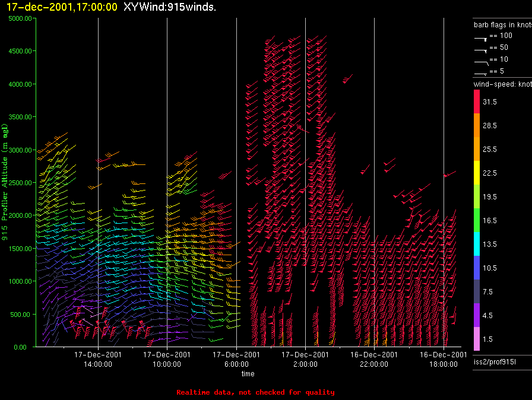Click the 16-Dec-2001 22:00:00 time label
Viewport: 532px width, 400px height.
(x=374, y=359)
